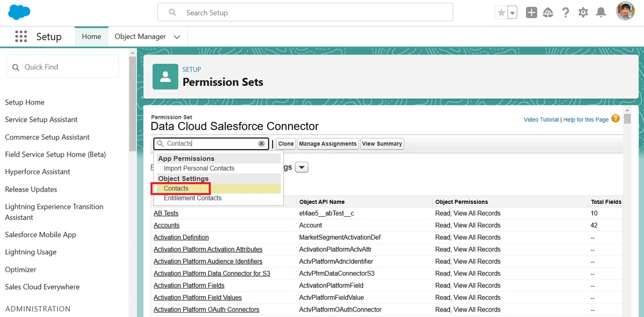The width and height of the screenshot is (644, 317).
Task: Focus the Search Setup field
Action: tap(305, 12)
